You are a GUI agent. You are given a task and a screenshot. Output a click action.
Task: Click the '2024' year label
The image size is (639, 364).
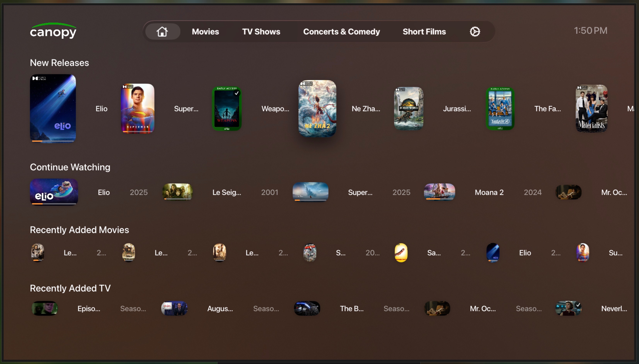tap(532, 192)
